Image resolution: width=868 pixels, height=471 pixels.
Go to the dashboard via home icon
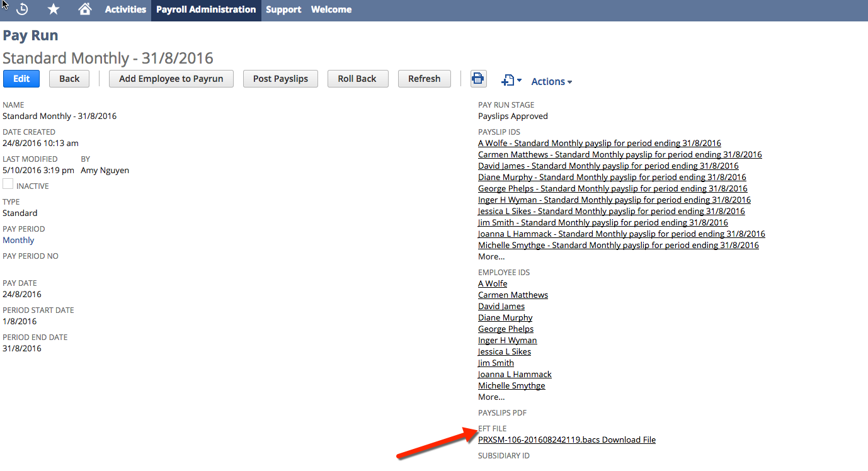(84, 9)
